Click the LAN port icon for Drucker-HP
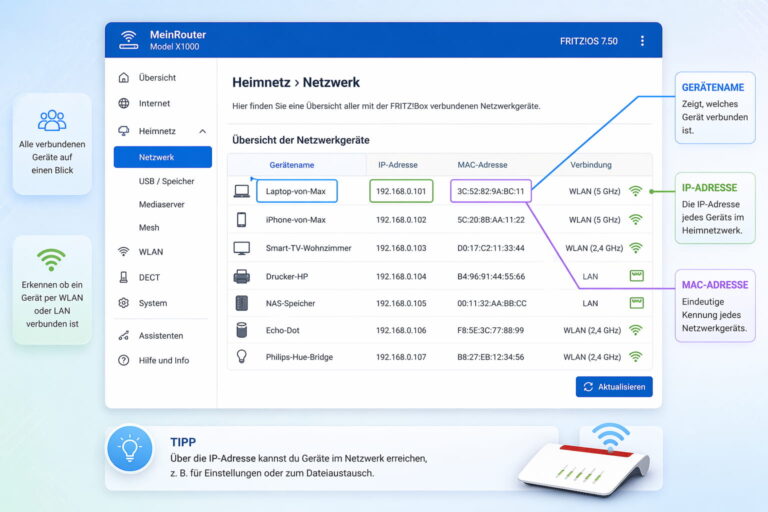 tap(636, 276)
